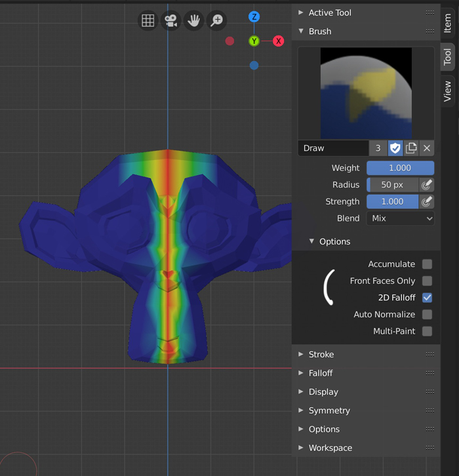
Task: Enable Multi-Paint checkbox
Action: pyautogui.click(x=427, y=331)
